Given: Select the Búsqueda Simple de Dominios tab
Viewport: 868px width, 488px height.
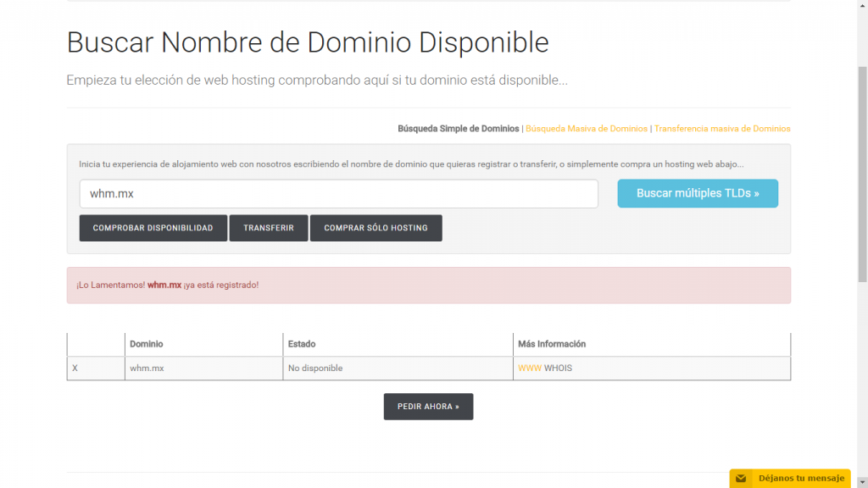Looking at the screenshot, I should tap(458, 129).
